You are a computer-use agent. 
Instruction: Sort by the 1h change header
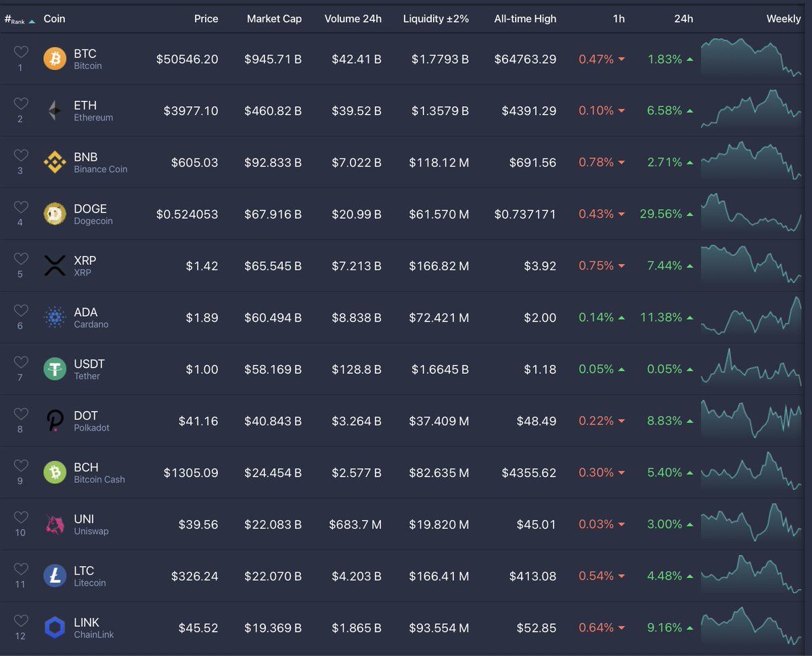tap(618, 18)
